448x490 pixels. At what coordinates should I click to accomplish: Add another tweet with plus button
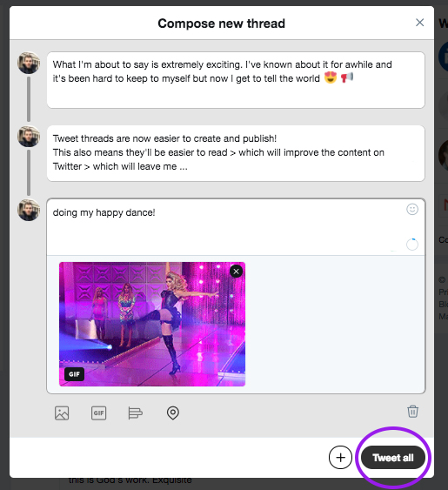(340, 458)
